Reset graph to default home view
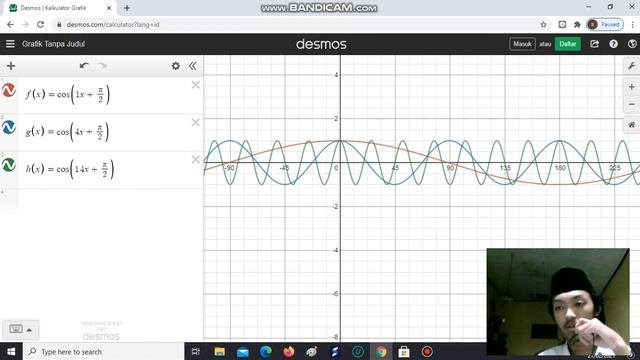 tap(631, 125)
